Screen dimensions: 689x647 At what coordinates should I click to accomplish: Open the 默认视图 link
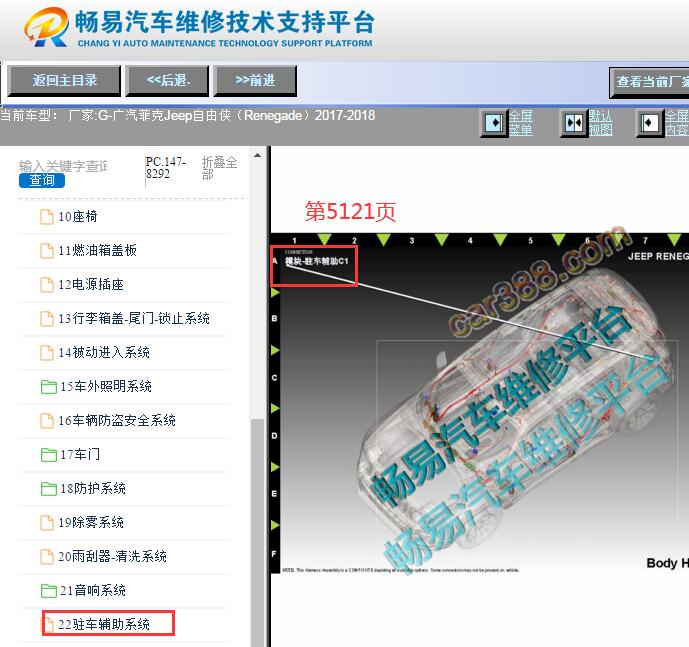coord(601,123)
